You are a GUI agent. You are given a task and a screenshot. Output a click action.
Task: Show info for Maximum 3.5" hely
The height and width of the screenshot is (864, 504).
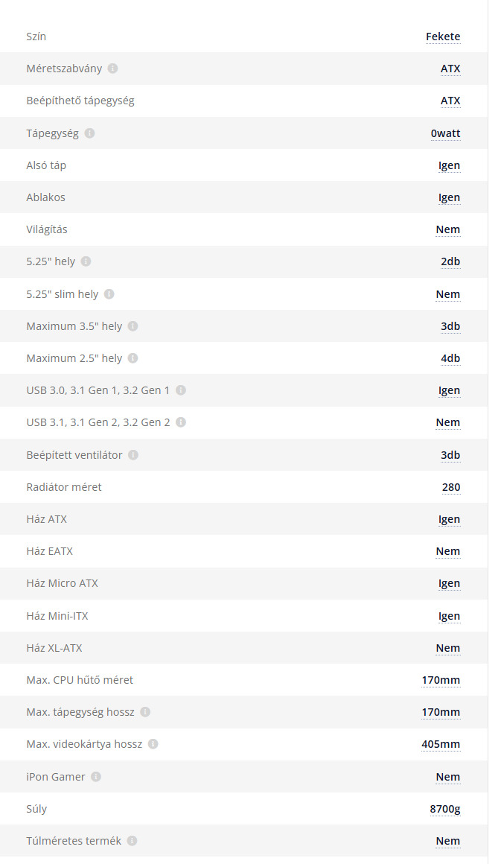point(133,326)
